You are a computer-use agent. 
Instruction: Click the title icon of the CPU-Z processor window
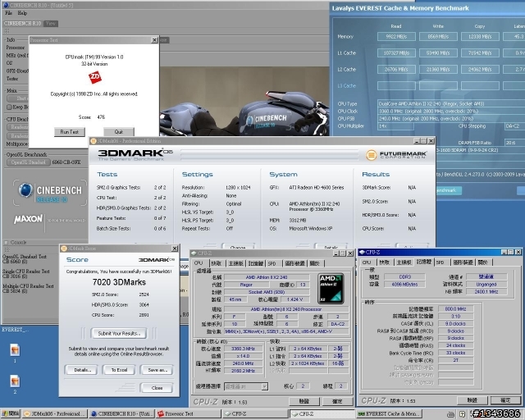194,253
